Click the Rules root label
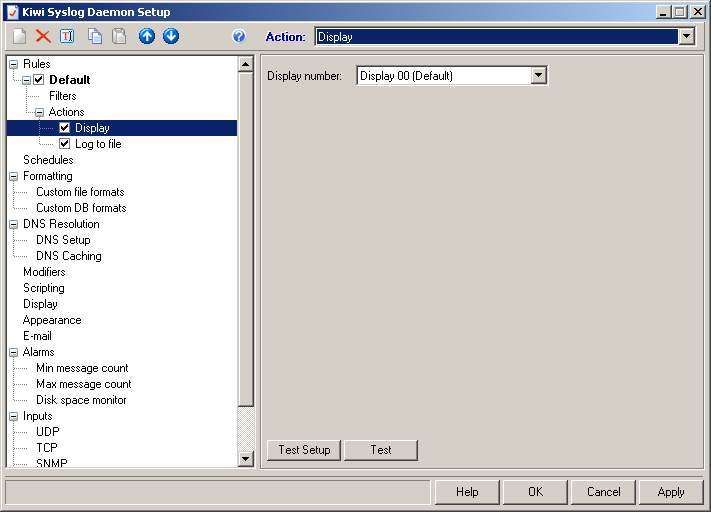The width and height of the screenshot is (711, 512). click(37, 64)
